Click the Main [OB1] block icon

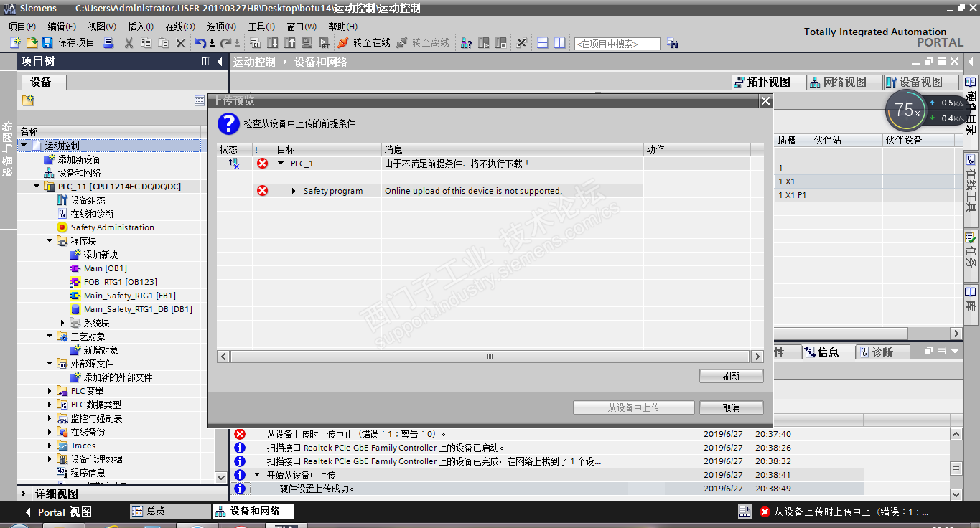coord(75,268)
